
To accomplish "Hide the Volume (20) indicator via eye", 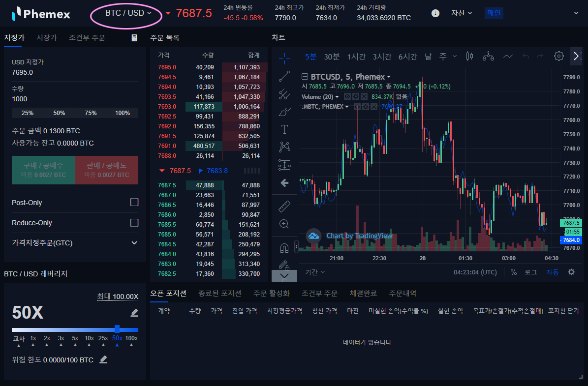I will 347,97.
